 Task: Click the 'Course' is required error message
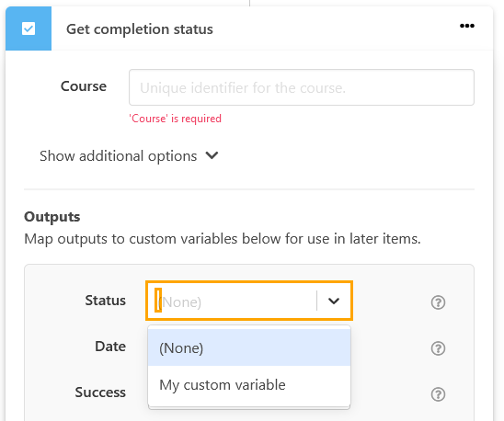(x=175, y=119)
